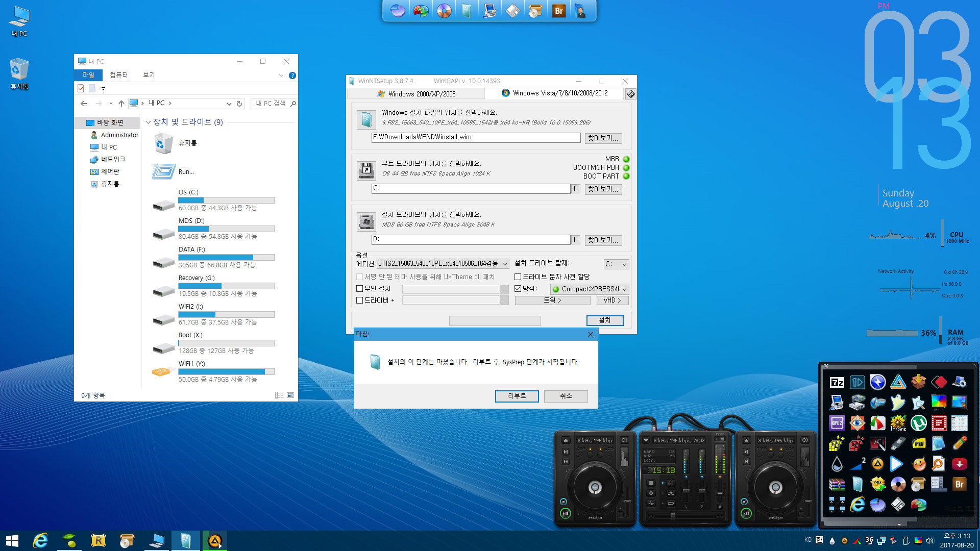Click 취소 in the 마침! dialog
This screenshot has width=980, height=551.
[566, 396]
